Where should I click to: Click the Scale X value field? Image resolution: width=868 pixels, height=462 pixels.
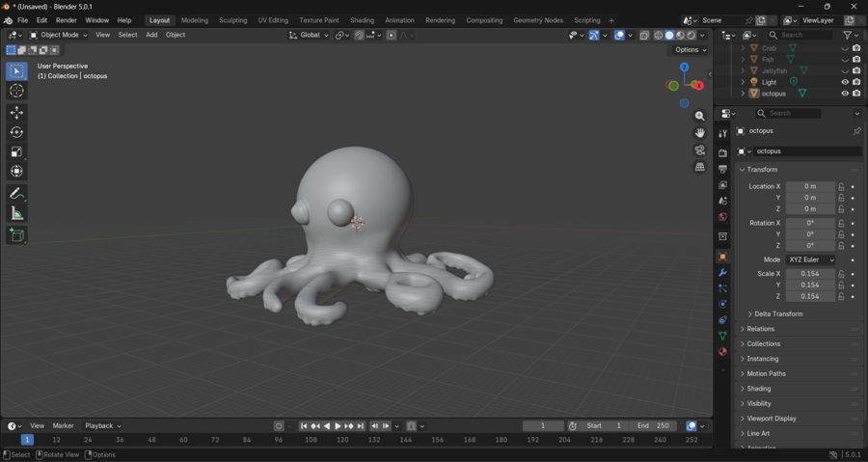809,274
